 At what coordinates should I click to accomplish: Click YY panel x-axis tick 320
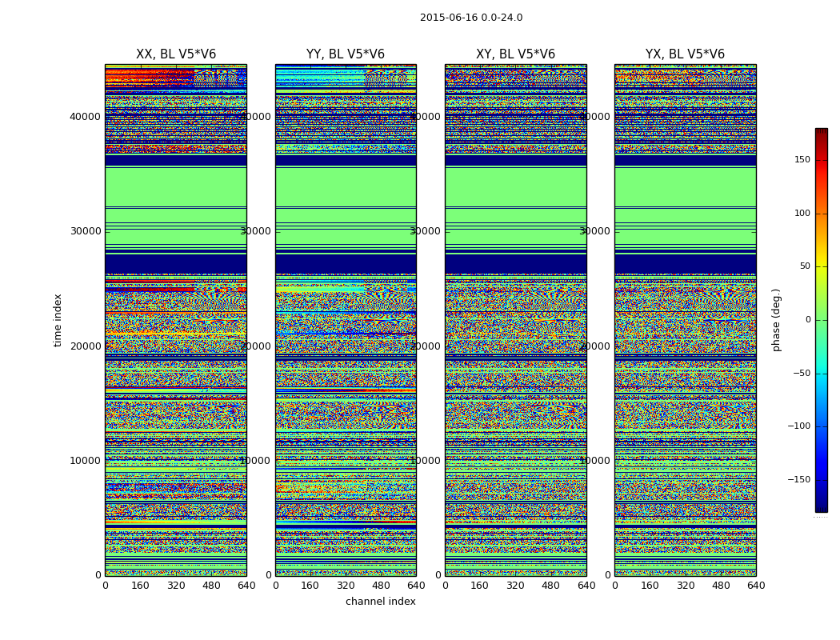tap(346, 586)
